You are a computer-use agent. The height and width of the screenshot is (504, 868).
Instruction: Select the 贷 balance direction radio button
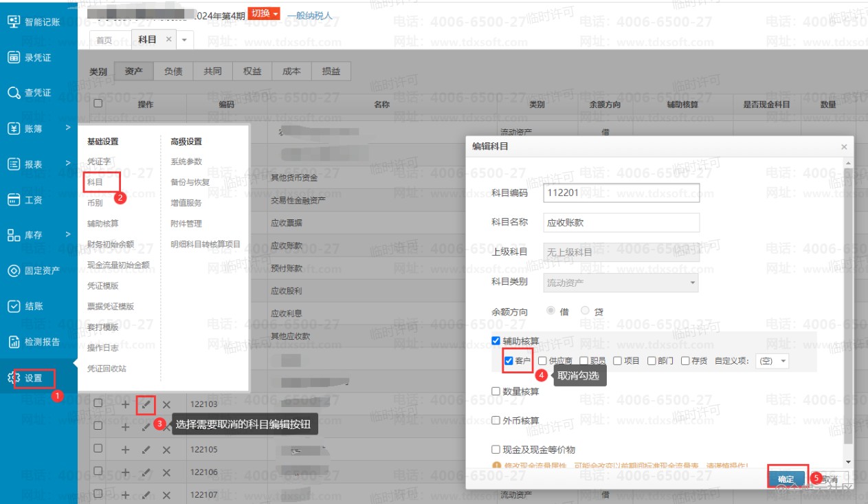click(x=586, y=311)
